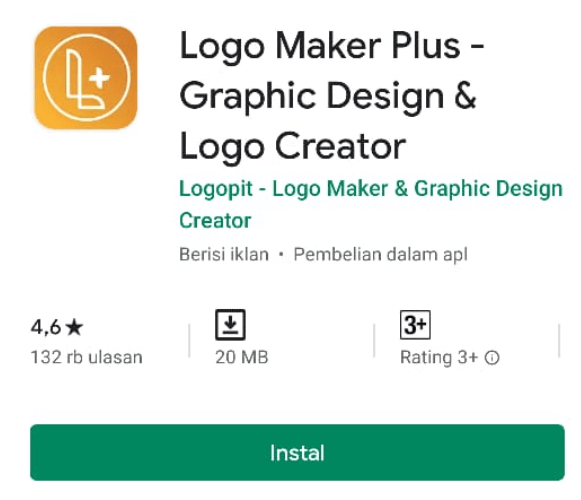Tap the orange Logo Maker Plus app icon
581x500 pixels.
[86, 78]
